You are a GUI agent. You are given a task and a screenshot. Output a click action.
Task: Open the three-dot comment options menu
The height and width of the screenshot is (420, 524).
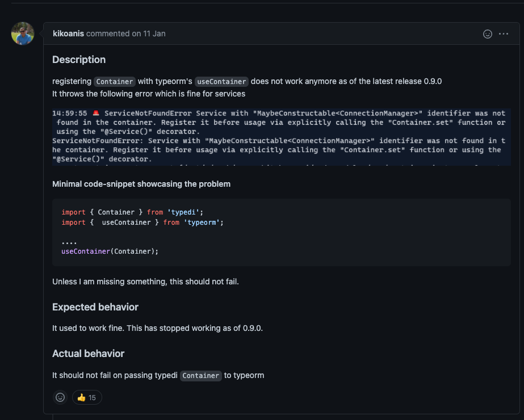tap(504, 33)
